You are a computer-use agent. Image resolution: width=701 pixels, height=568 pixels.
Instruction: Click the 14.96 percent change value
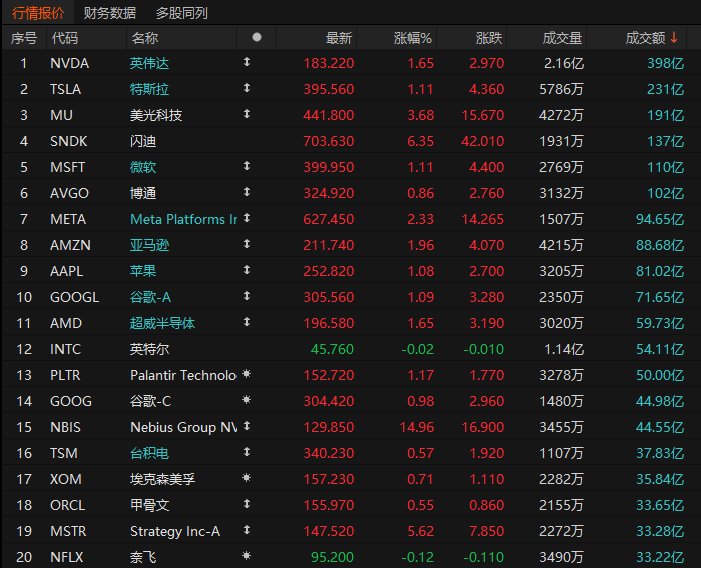tap(417, 427)
